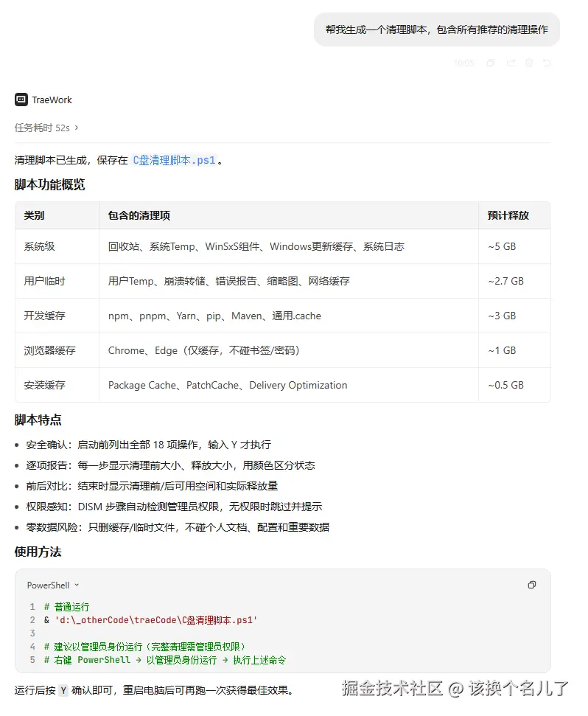The width and height of the screenshot is (588, 716).
Task: Open the PowerShell language dropdown
Action: (53, 585)
